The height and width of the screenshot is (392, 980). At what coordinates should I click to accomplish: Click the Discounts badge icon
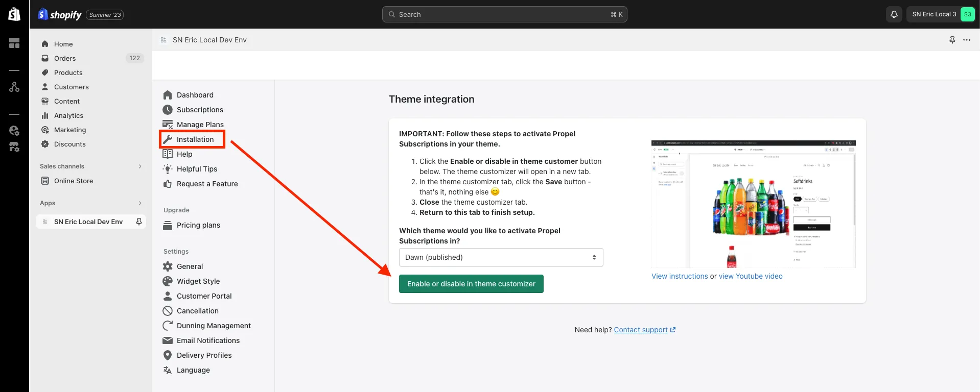coord(45,144)
